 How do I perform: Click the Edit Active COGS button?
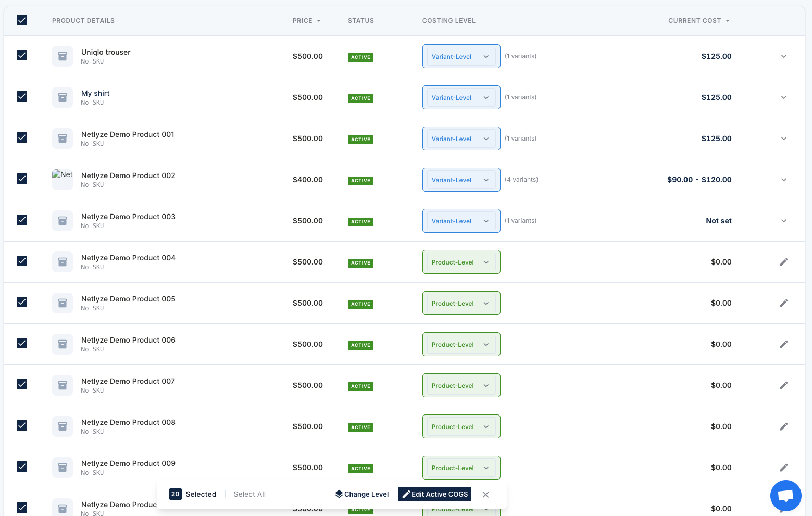pyautogui.click(x=434, y=494)
